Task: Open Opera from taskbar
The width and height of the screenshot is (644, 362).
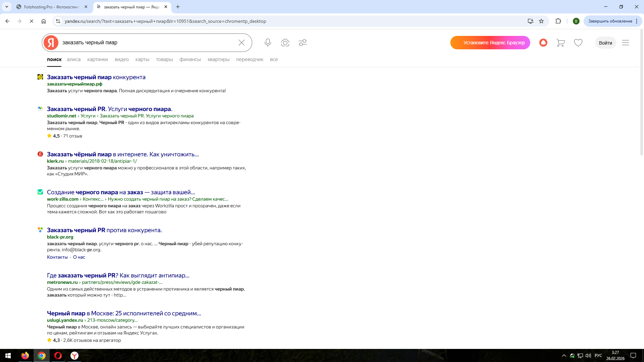Action: (58, 356)
